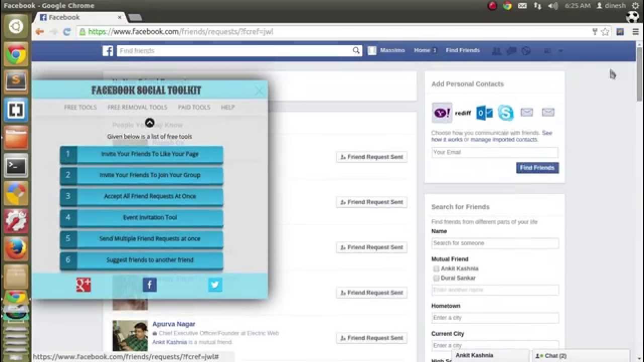644x362 pixels.
Task: Open Sublime Text from launcher
Action: pyautogui.click(x=16, y=81)
